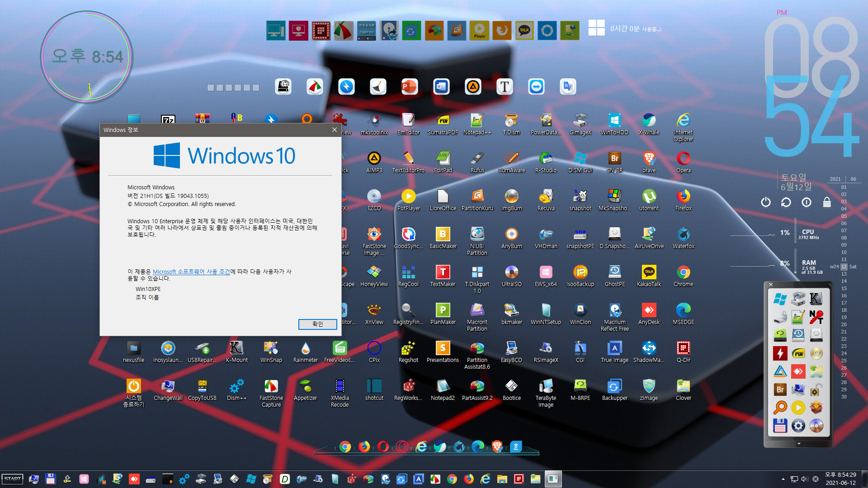Launch Internet Explorer desktop shortcut
The height and width of the screenshot is (488, 868).
[683, 127]
